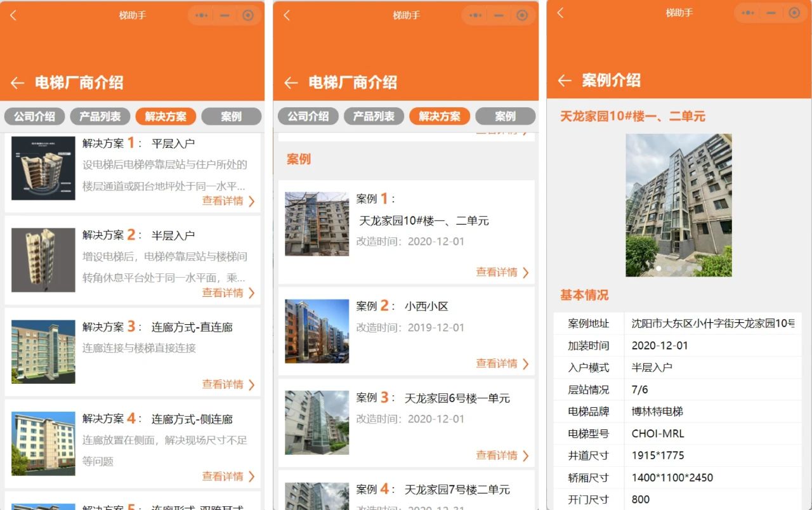Image resolution: width=812 pixels, height=510 pixels.
Task: Click back arrow beside 案例介绍 title
Action: (x=565, y=80)
